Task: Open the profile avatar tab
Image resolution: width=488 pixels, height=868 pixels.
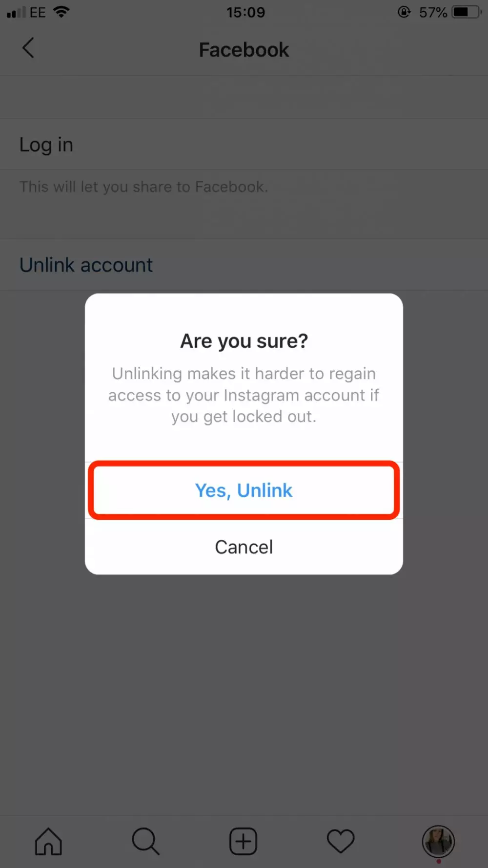Action: (x=438, y=841)
